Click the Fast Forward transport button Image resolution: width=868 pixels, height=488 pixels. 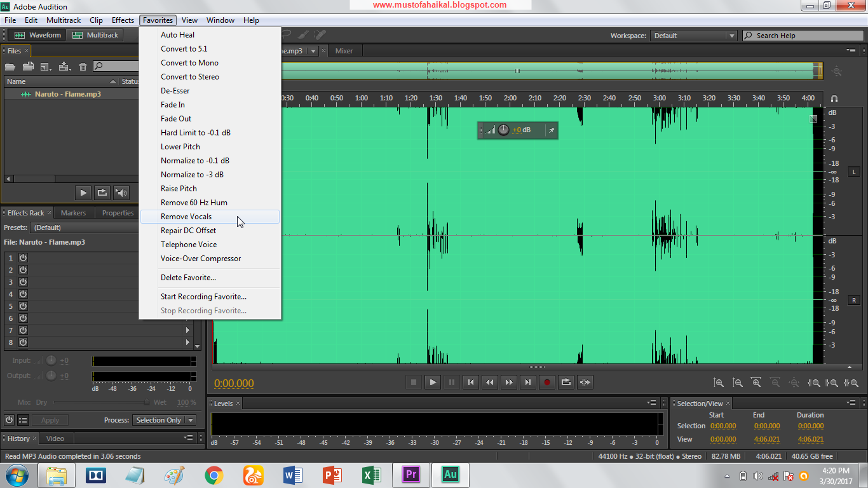[509, 382]
